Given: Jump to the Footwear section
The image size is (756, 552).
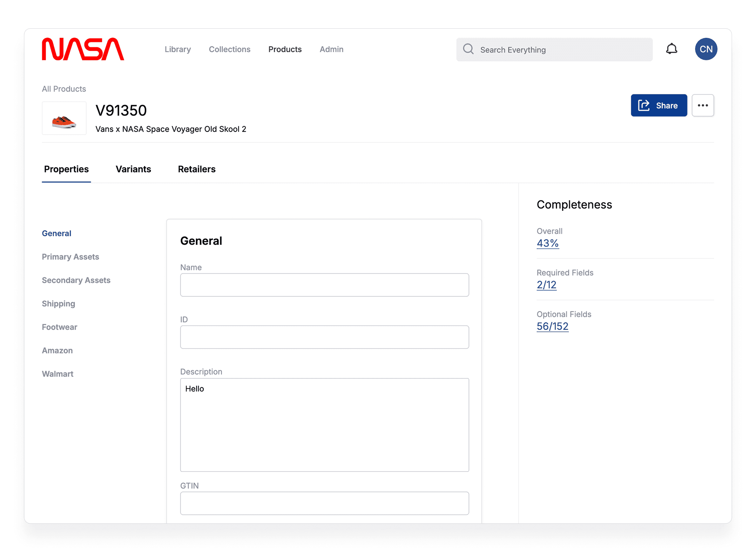Looking at the screenshot, I should pyautogui.click(x=59, y=327).
